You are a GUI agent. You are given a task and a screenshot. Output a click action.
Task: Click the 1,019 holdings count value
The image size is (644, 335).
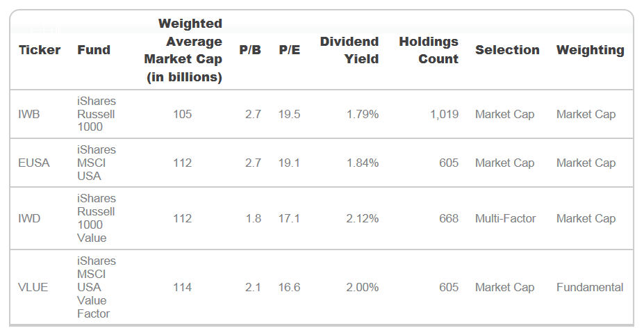(x=445, y=114)
